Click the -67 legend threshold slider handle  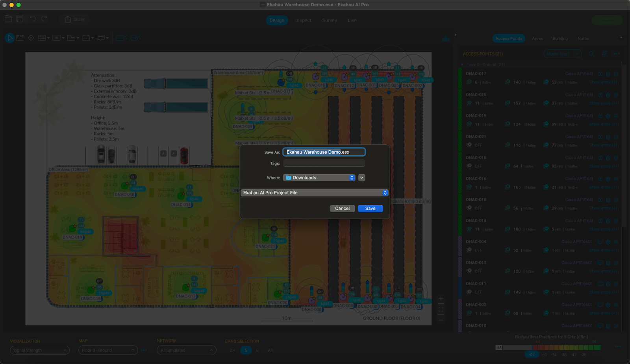coord(532,355)
